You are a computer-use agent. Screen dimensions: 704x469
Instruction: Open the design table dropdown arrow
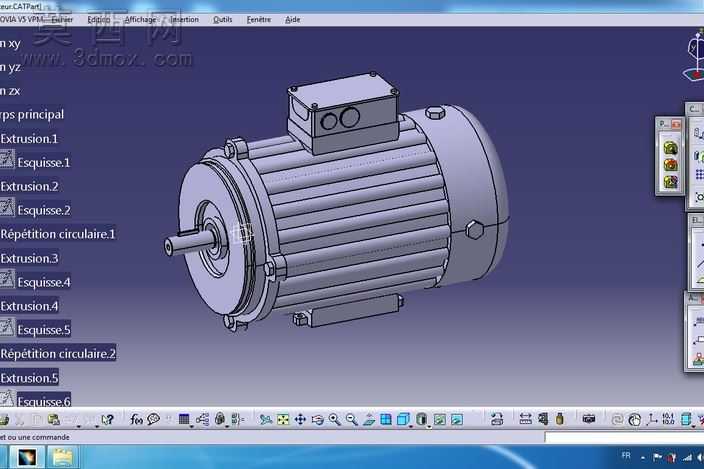[x=192, y=426]
